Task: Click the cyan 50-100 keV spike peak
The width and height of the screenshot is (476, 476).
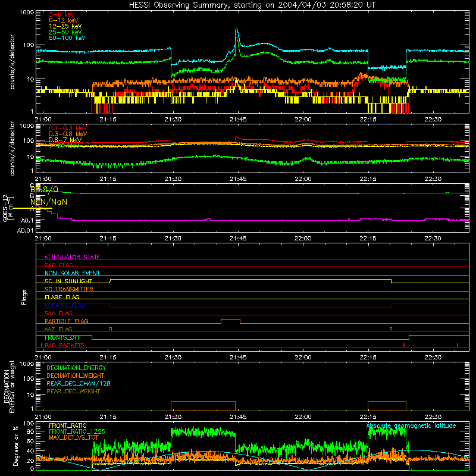Action: (x=236, y=30)
